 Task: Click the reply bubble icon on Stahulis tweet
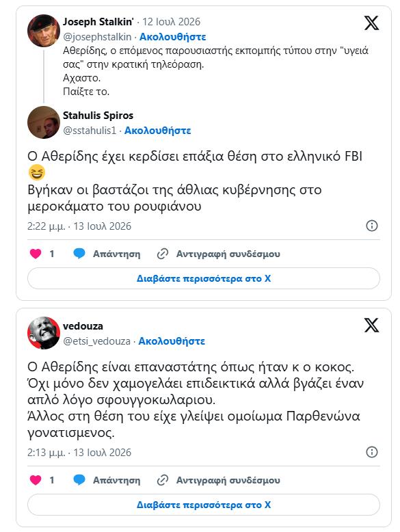tap(79, 254)
